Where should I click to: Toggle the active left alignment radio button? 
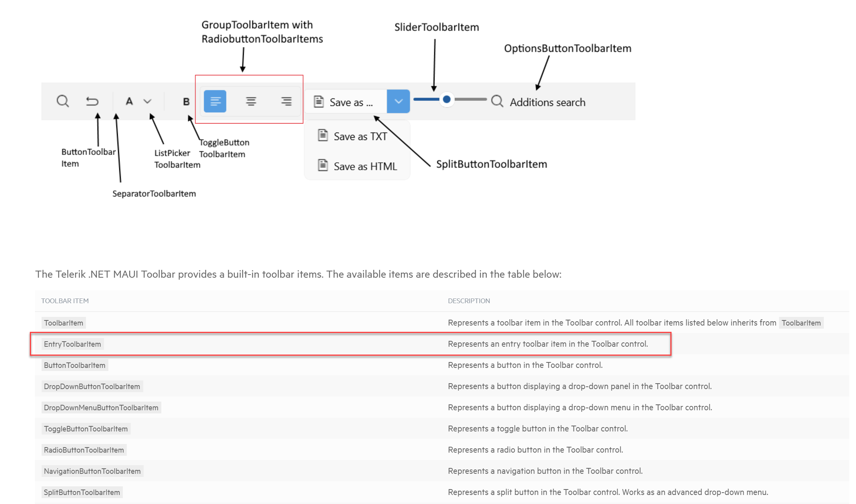[x=215, y=101]
